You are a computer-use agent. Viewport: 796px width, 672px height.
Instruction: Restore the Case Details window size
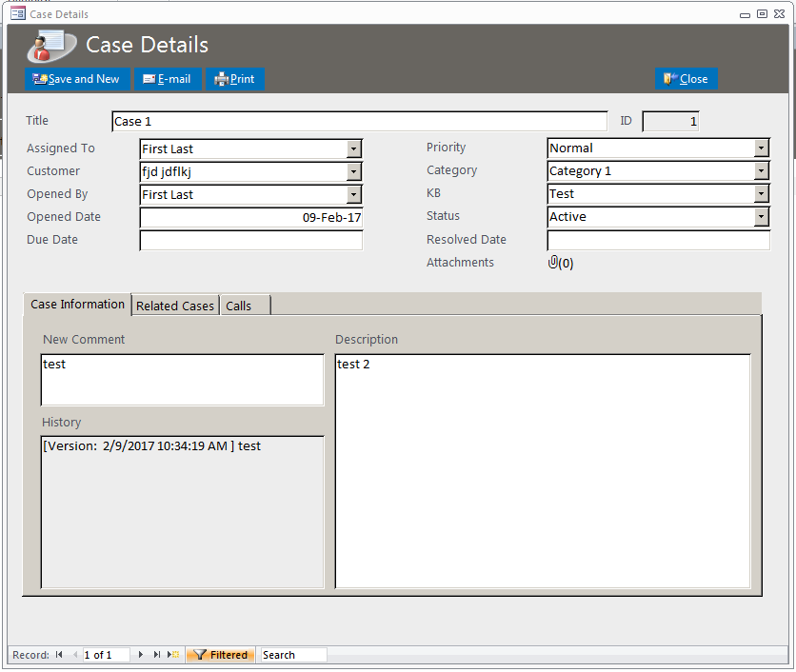762,14
